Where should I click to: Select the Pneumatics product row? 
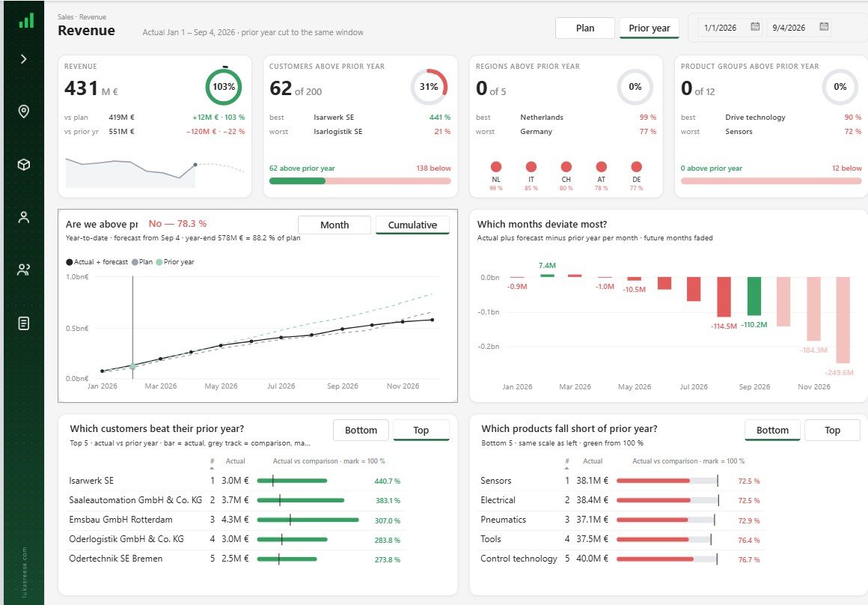[620, 520]
